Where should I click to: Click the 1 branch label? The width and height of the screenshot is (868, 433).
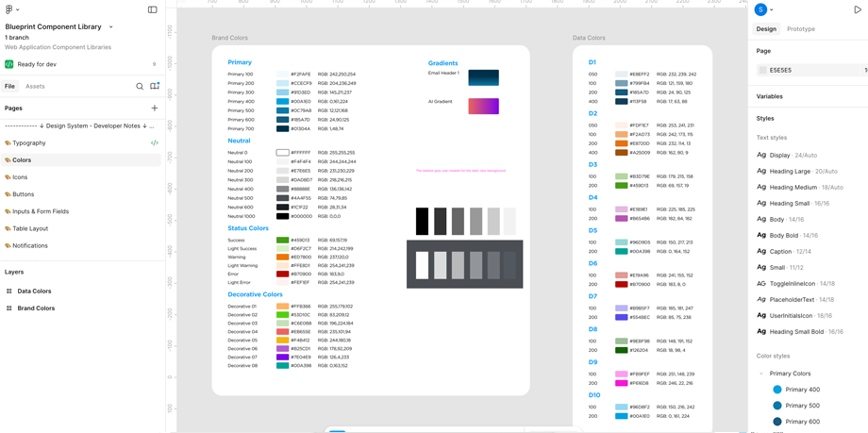tap(17, 38)
